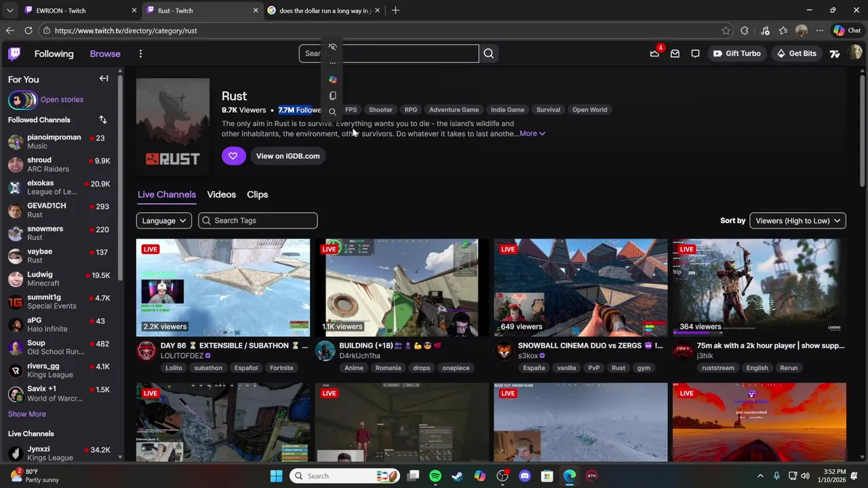Sort followed channels with the arrows icon
This screenshot has height=488, width=868.
point(103,120)
